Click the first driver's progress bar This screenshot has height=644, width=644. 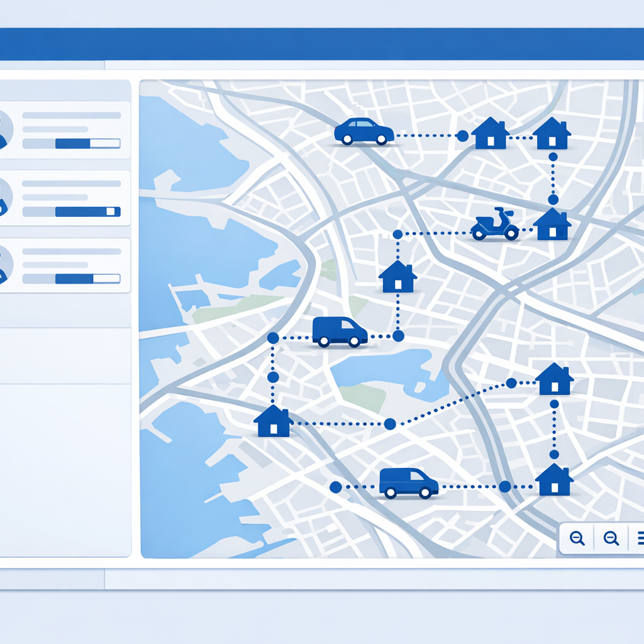(x=71, y=143)
